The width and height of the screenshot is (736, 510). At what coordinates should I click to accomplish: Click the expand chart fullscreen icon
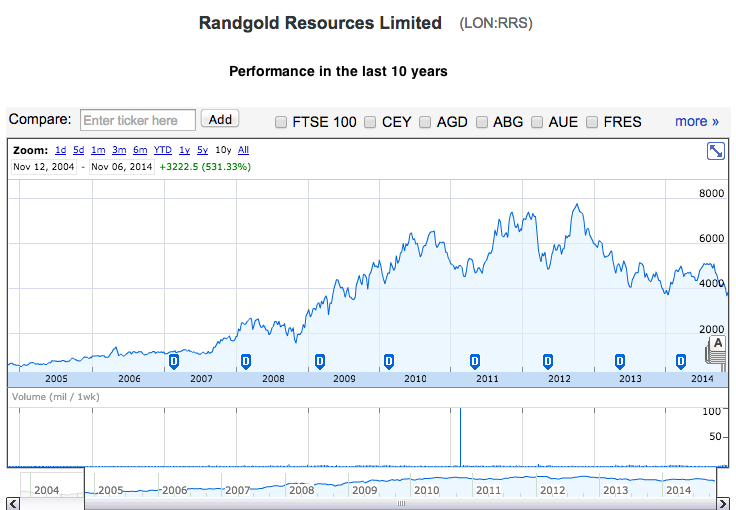715,150
